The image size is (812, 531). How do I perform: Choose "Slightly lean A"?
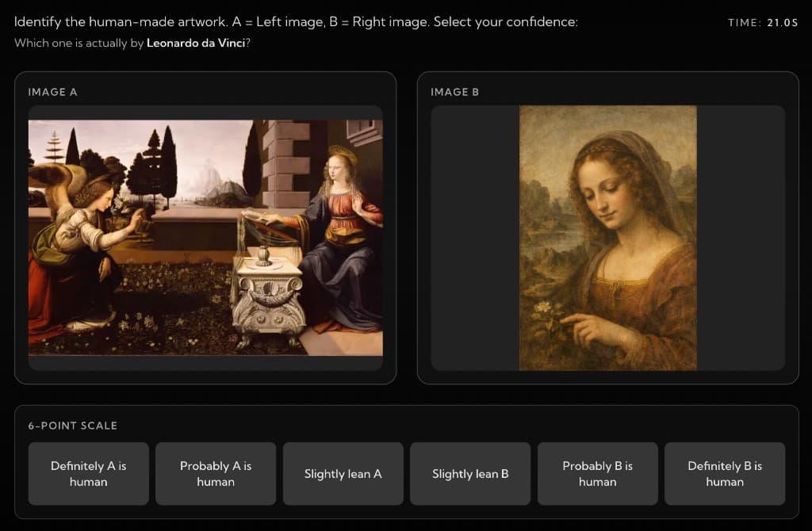343,473
